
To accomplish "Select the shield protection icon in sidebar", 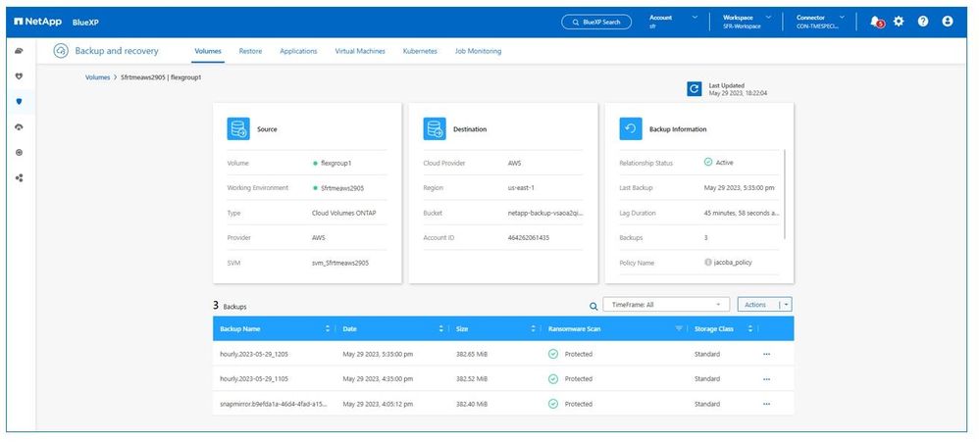I will click(20, 101).
